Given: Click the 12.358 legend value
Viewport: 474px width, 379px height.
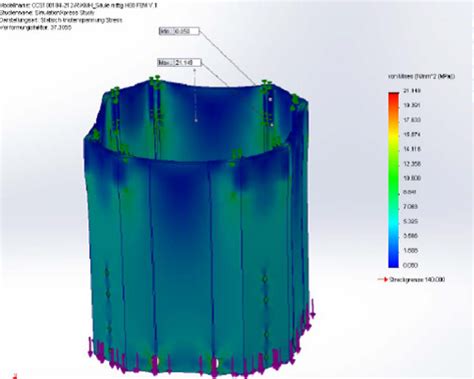Looking at the screenshot, I should 412,164.
